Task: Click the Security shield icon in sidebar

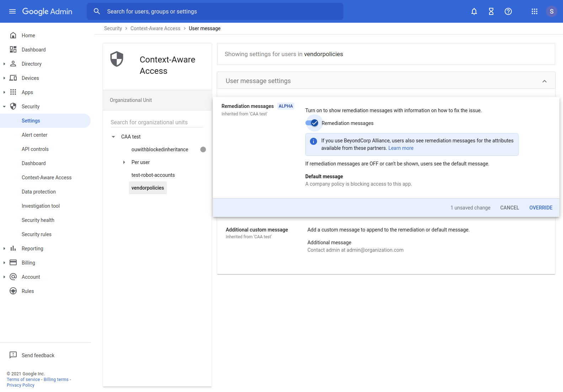Action: point(13,106)
